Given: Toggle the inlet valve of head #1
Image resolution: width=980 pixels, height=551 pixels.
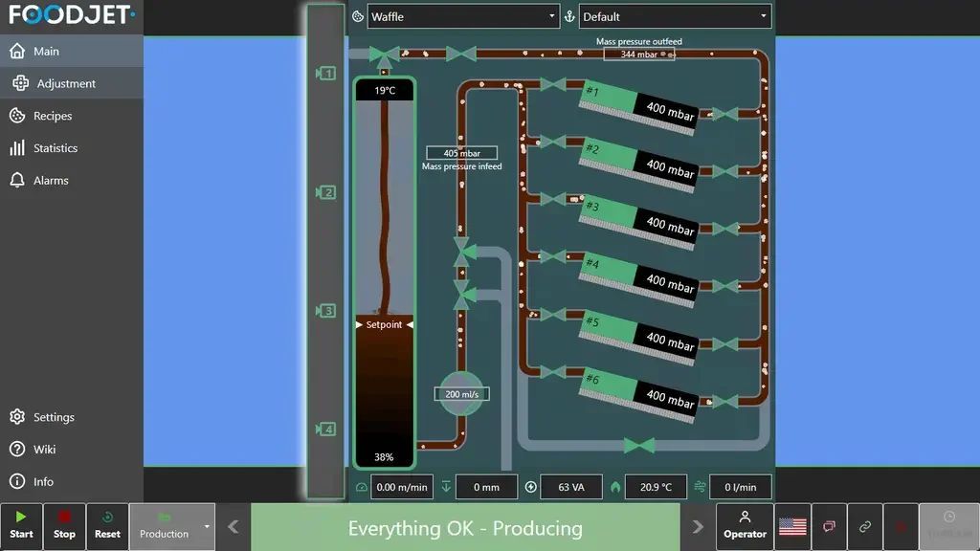Looking at the screenshot, I should 552,84.
